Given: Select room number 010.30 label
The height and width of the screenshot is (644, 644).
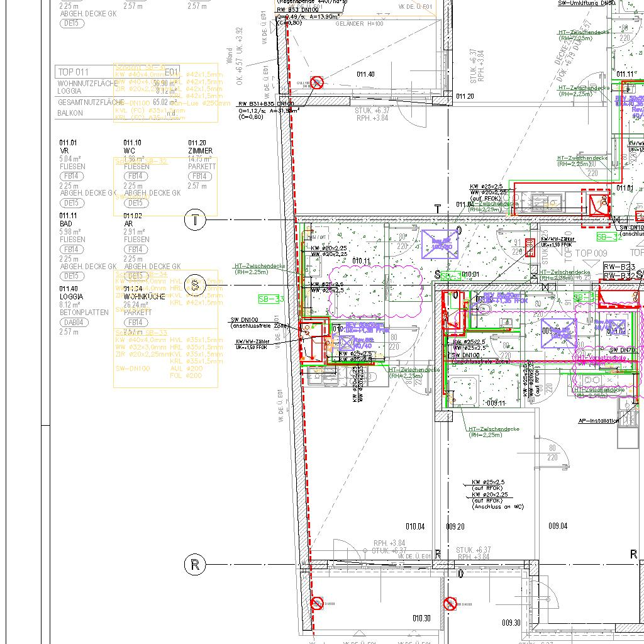Looking at the screenshot, I should pyautogui.click(x=421, y=618).
